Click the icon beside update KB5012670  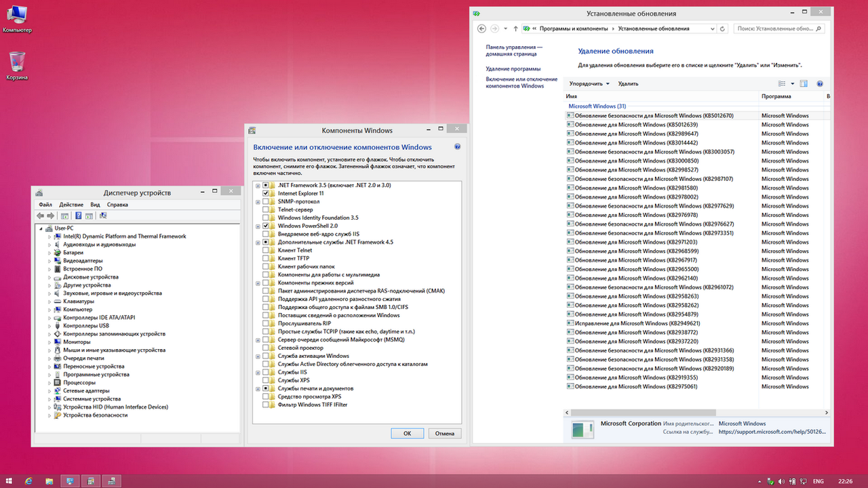(x=570, y=115)
